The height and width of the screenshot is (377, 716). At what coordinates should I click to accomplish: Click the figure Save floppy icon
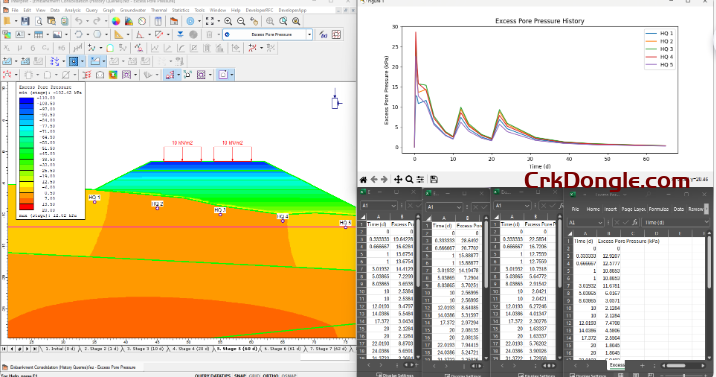point(434,179)
